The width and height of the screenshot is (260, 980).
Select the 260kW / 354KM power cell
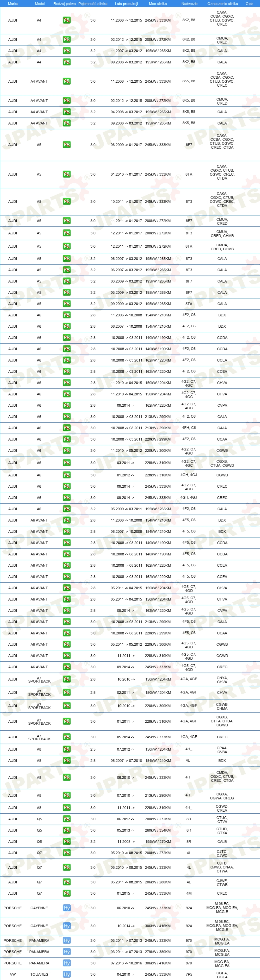(x=158, y=831)
